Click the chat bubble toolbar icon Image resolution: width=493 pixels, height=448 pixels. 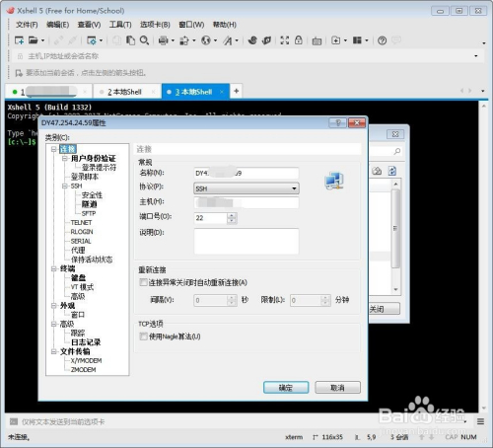click(x=396, y=40)
